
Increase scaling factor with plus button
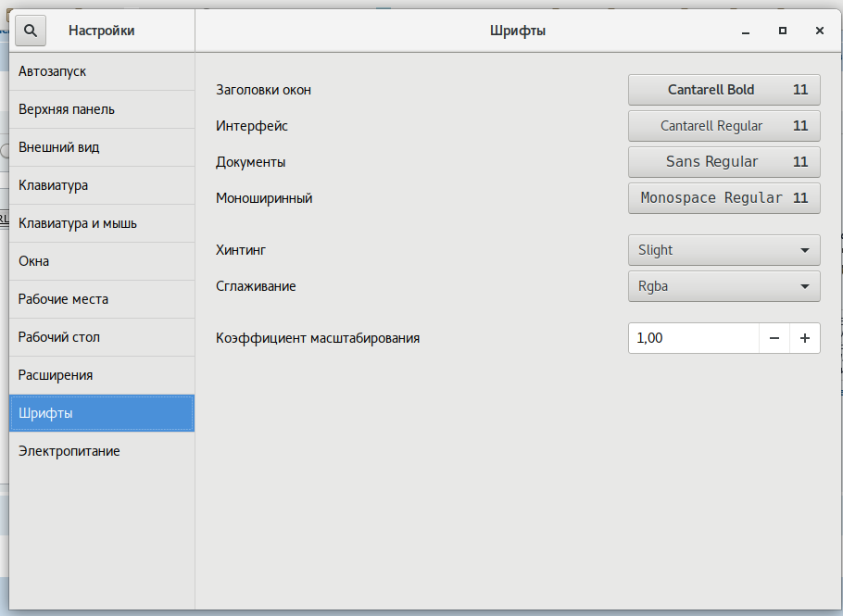804,338
